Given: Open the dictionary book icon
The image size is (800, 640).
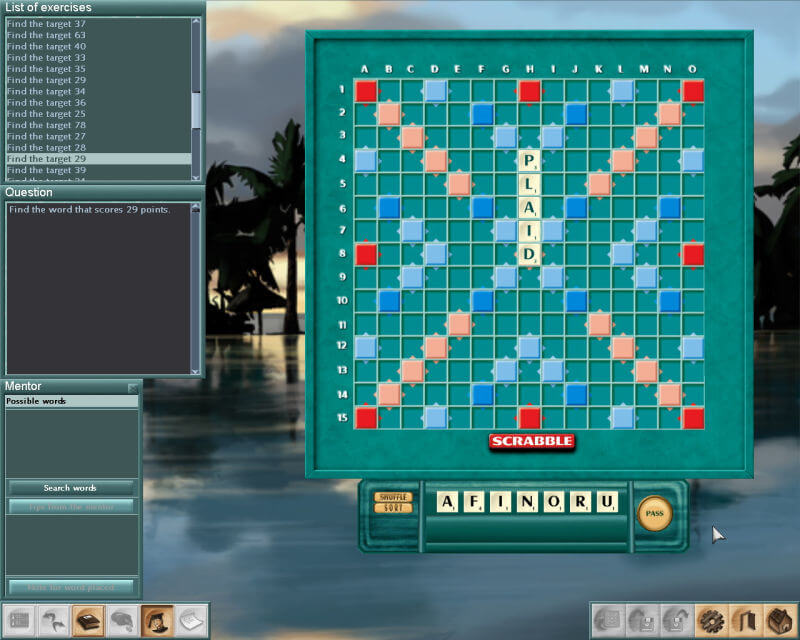Looking at the screenshot, I should [x=88, y=621].
